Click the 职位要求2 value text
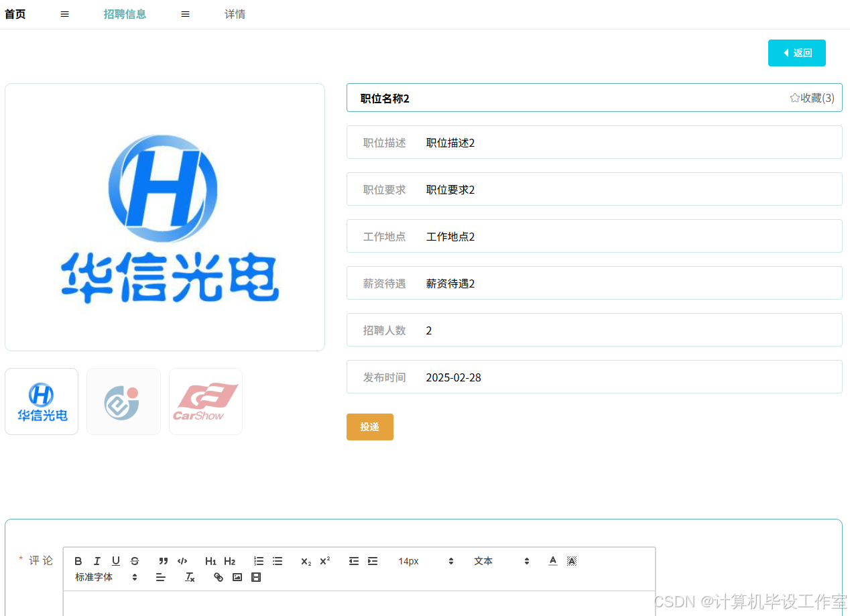 450,190
